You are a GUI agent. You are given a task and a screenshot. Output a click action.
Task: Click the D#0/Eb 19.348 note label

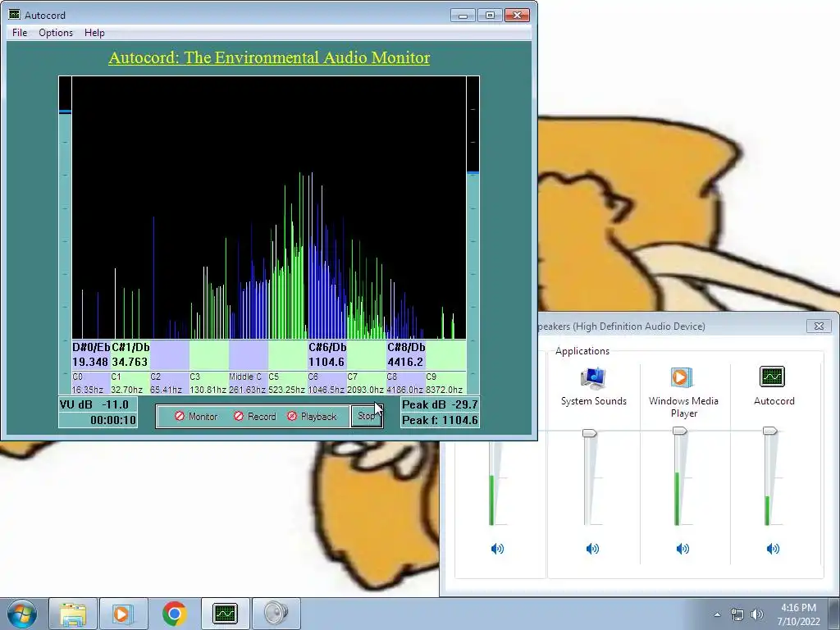[x=91, y=354]
